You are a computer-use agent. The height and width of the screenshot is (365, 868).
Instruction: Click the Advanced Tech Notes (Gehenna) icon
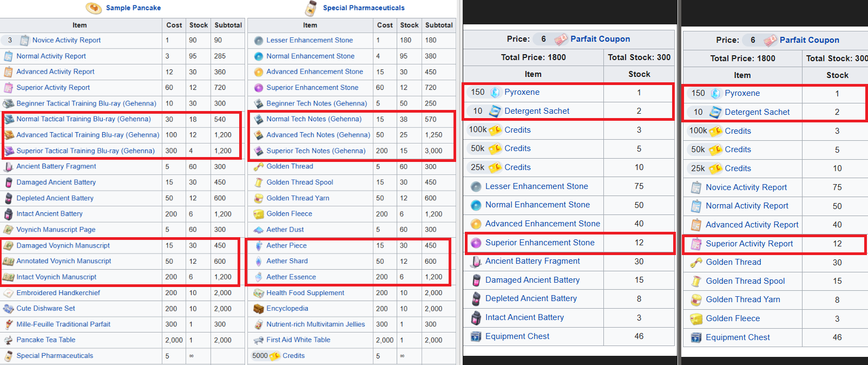(259, 135)
